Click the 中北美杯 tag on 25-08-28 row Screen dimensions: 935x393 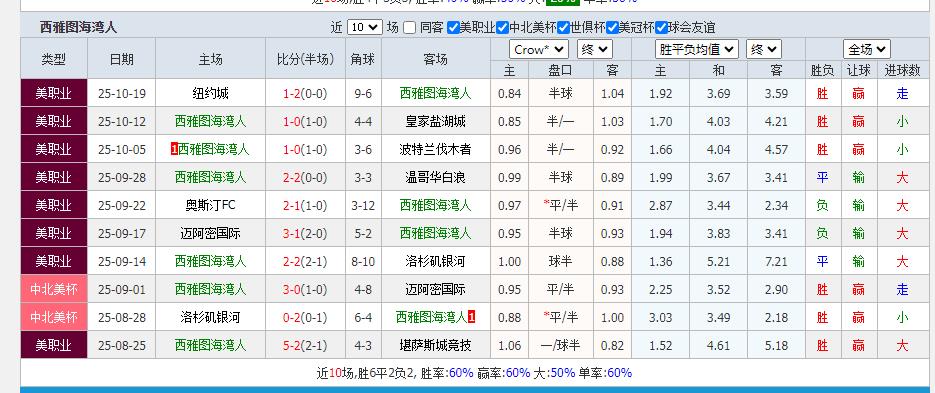pos(54,317)
